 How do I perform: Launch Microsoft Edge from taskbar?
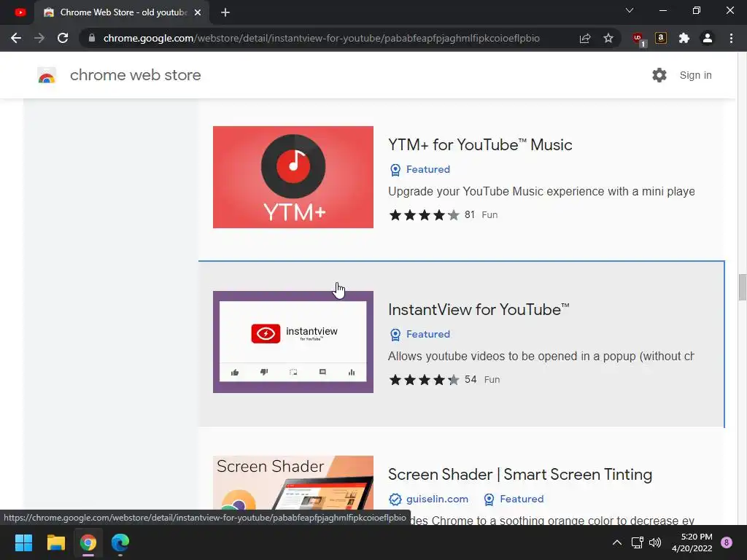tap(120, 542)
